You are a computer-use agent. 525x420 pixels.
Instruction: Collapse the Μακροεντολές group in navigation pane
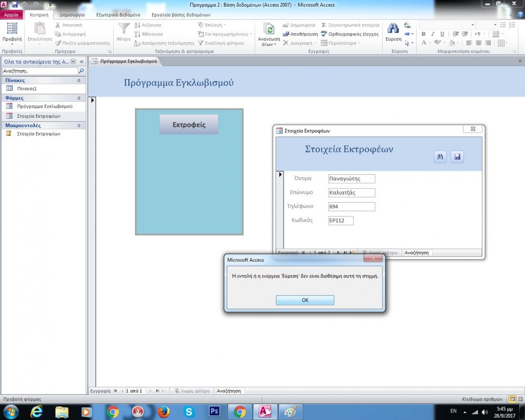(x=79, y=126)
